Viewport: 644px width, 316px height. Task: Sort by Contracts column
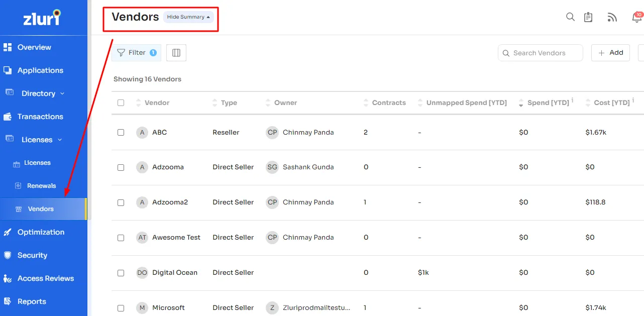(x=366, y=102)
